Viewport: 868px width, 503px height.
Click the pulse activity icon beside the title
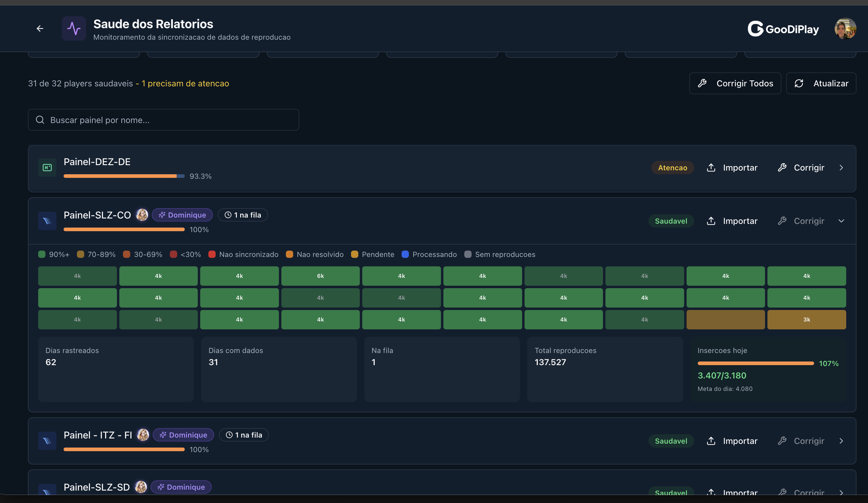point(74,28)
